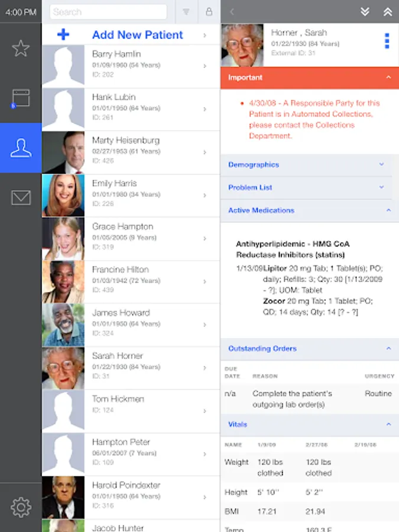Click the filter funnel icon next to search
399x532 pixels.
186,12
